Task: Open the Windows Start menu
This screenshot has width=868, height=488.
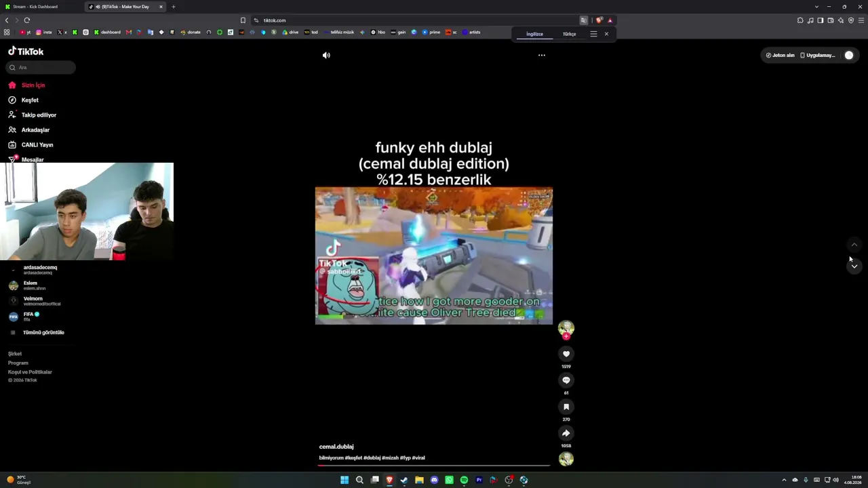Action: coord(344,480)
